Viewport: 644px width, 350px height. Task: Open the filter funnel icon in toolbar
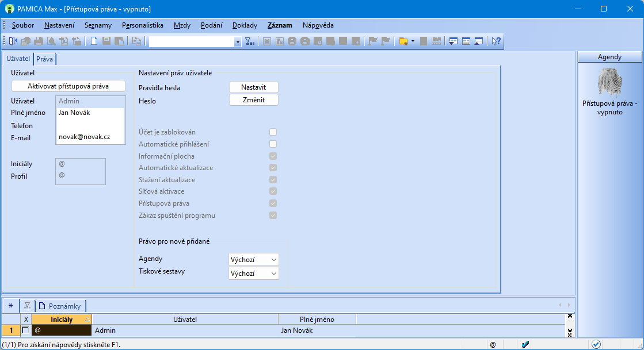(250, 41)
